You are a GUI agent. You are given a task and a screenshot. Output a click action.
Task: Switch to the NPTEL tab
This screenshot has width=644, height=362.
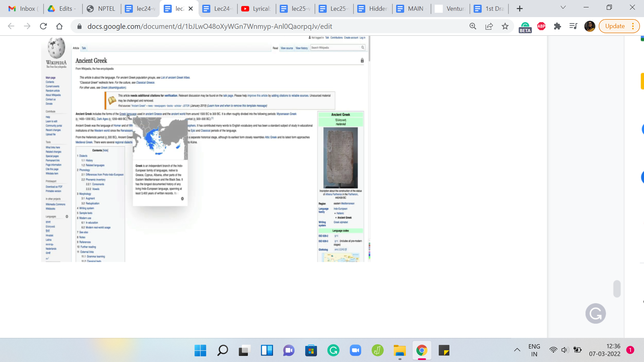coord(101,9)
